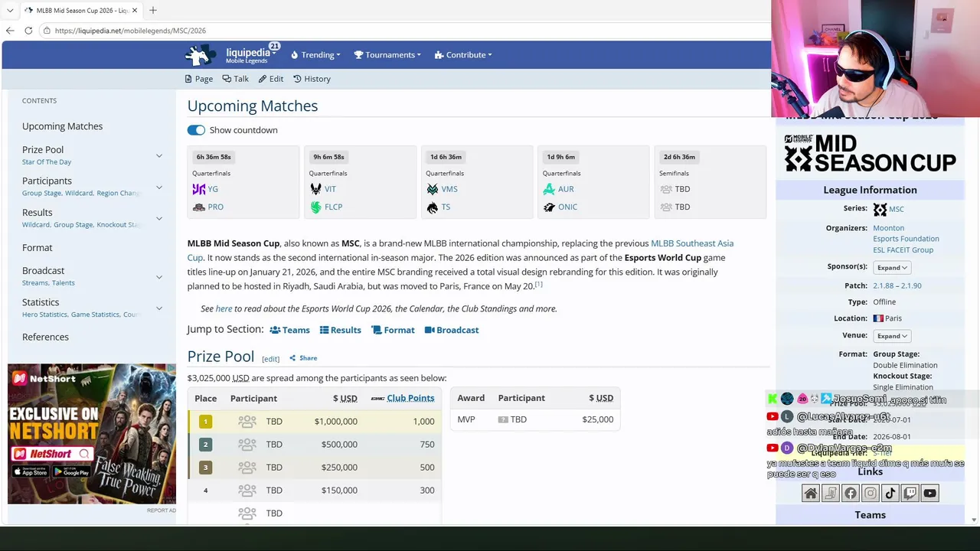Expand the Venue details
This screenshot has height=551, width=980.
(x=892, y=336)
